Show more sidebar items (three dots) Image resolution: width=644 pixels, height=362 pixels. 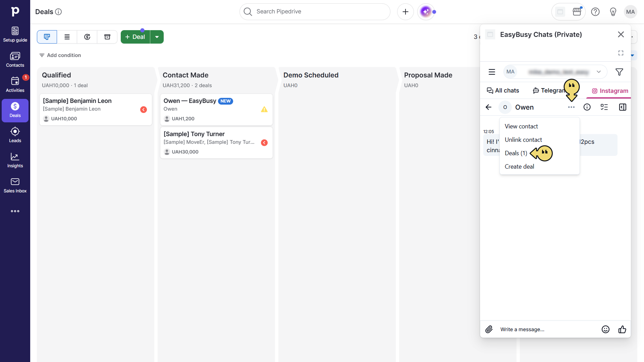coord(15,211)
